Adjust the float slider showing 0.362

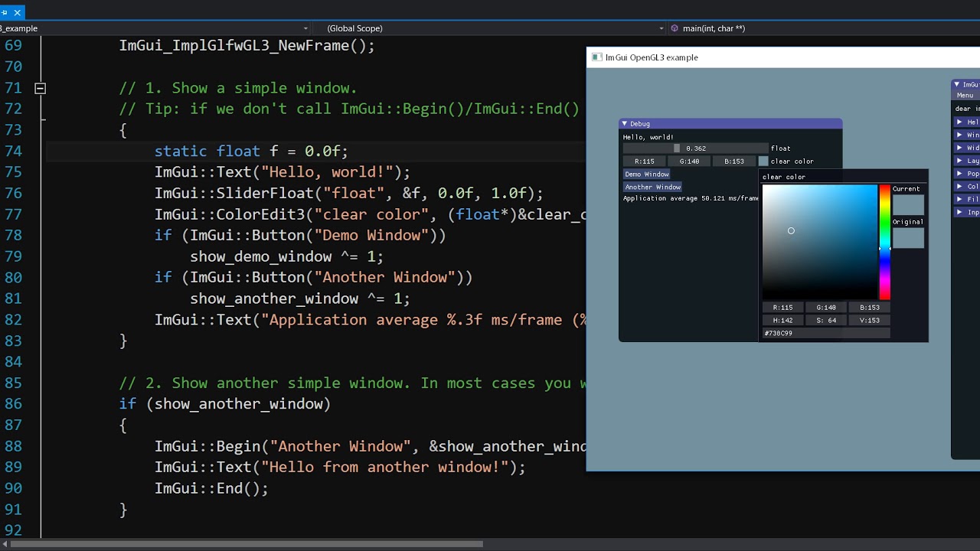pos(695,148)
